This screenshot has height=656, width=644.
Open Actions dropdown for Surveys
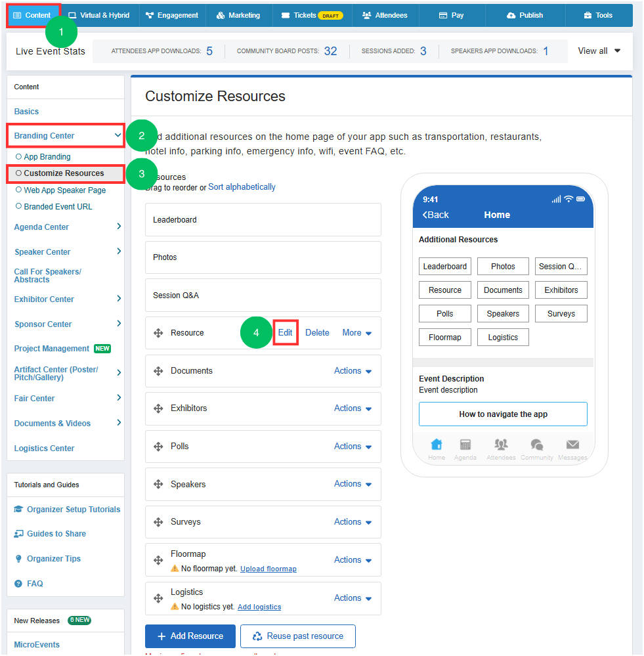pos(353,521)
